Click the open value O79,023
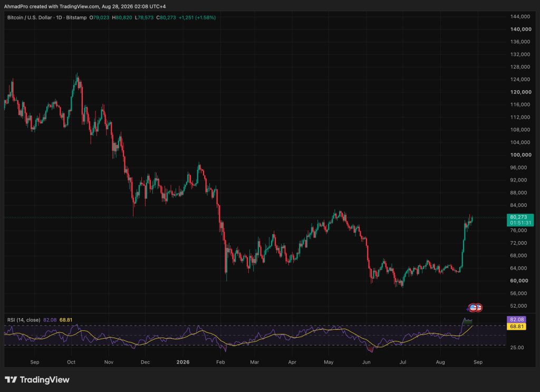Screen dimensions: 540x392 point(99,17)
